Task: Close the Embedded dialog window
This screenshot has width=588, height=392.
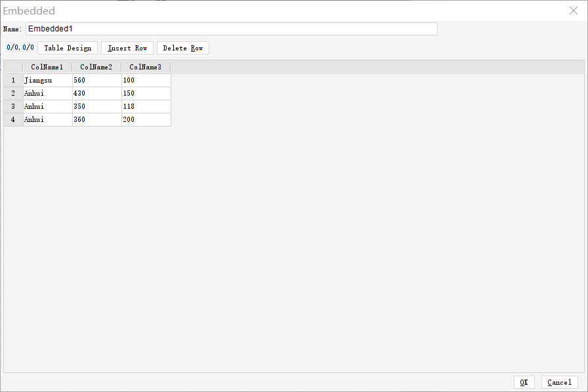Action: (x=573, y=10)
